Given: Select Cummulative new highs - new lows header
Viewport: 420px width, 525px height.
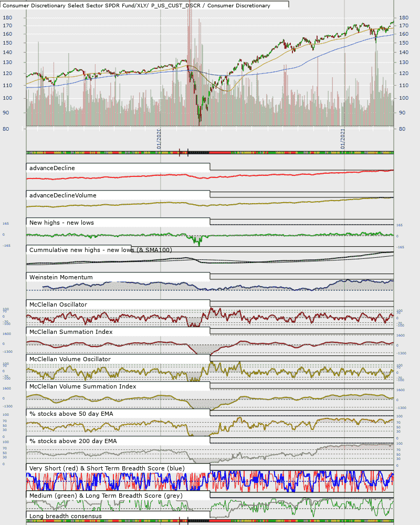Looking at the screenshot, I should [100, 250].
